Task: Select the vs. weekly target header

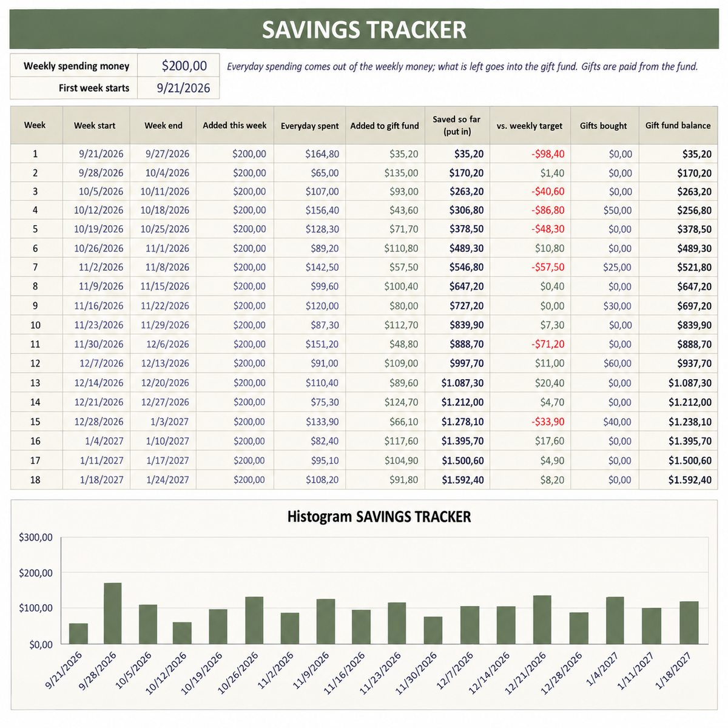Action: click(x=530, y=126)
